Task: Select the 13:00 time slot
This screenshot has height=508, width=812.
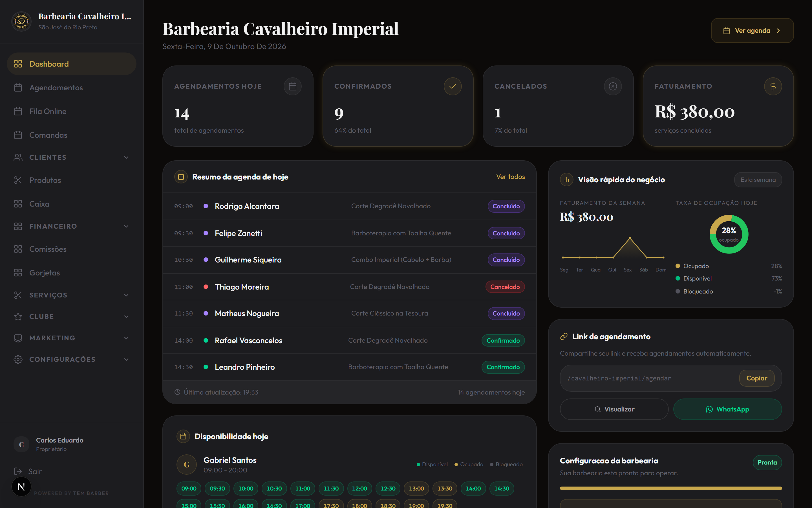Action: tap(416, 489)
